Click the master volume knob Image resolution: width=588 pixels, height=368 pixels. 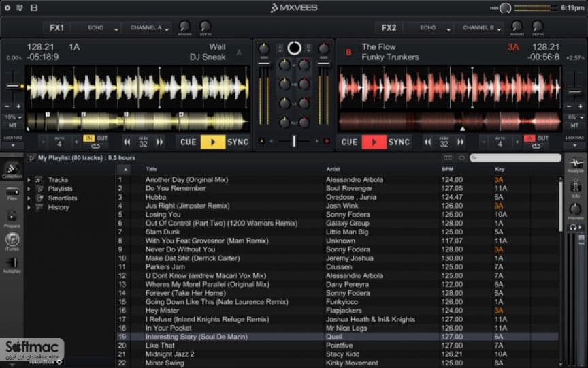(x=506, y=8)
